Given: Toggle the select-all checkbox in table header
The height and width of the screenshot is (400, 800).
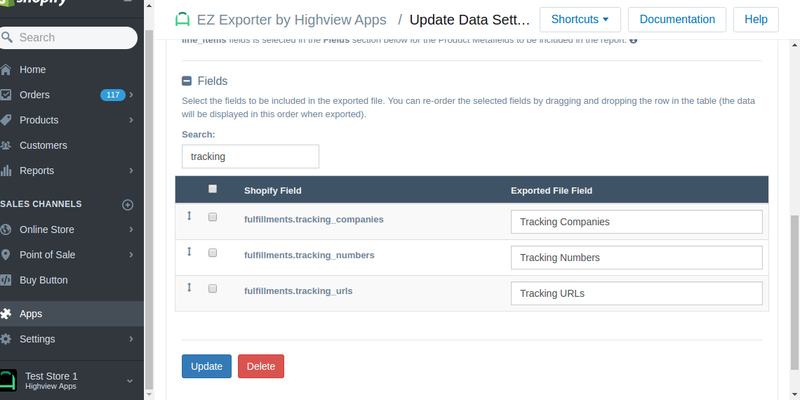Looking at the screenshot, I should (213, 189).
